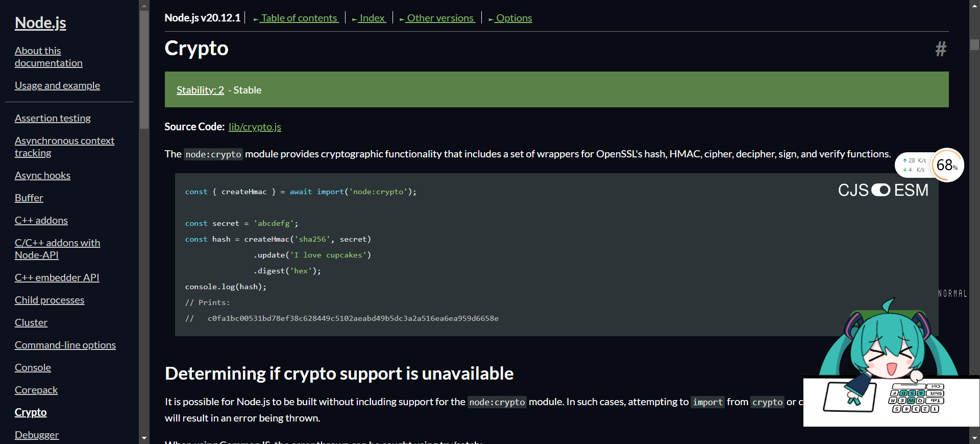980x444 pixels.
Task: Follow the Stability: 2 link
Action: (x=200, y=90)
